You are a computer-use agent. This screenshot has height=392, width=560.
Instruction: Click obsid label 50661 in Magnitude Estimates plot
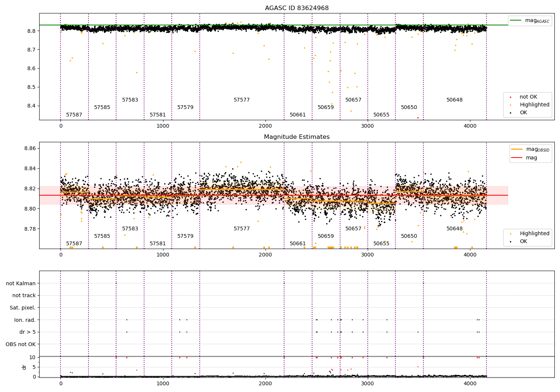(298, 244)
